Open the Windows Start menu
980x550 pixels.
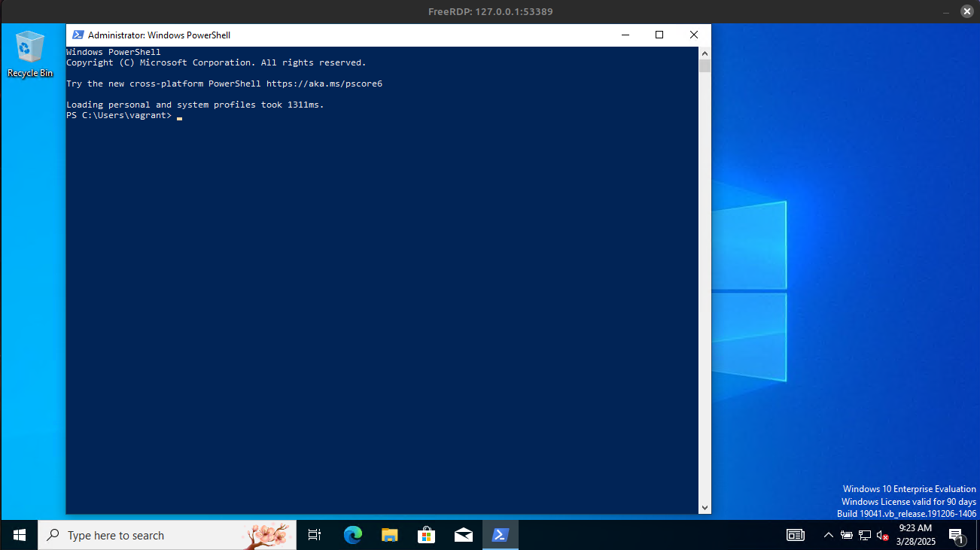coord(20,535)
